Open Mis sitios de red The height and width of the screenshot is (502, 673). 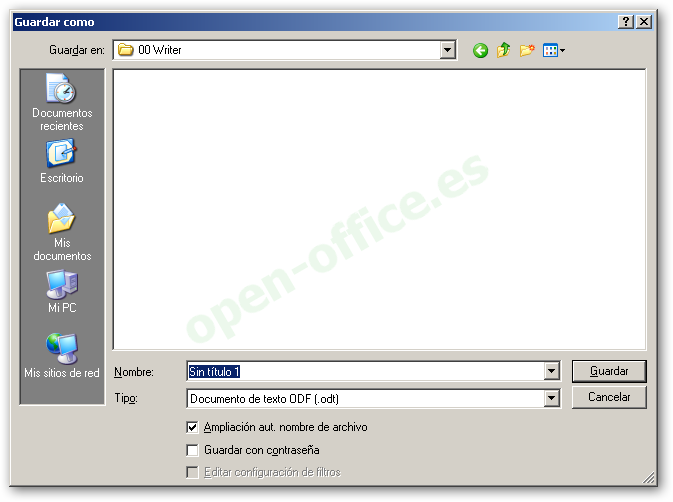pos(62,356)
